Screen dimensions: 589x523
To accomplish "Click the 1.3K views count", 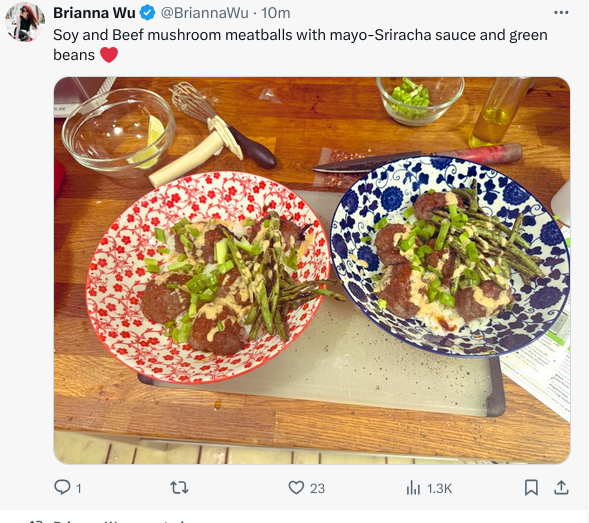I will point(439,488).
